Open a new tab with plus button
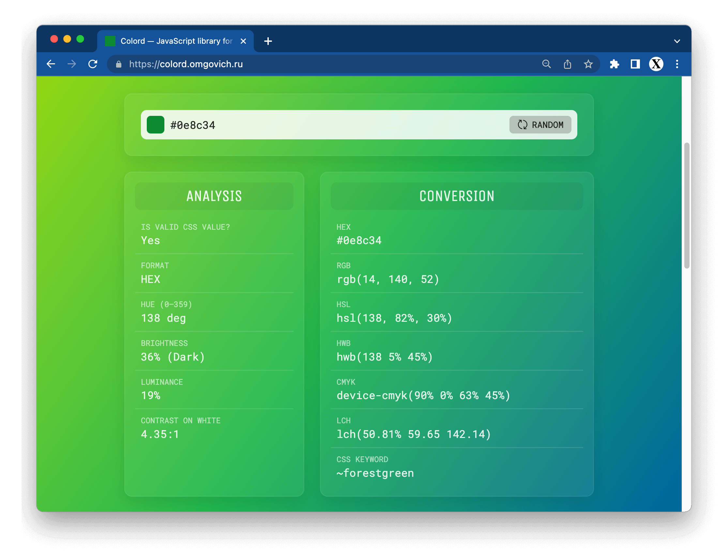 click(268, 41)
